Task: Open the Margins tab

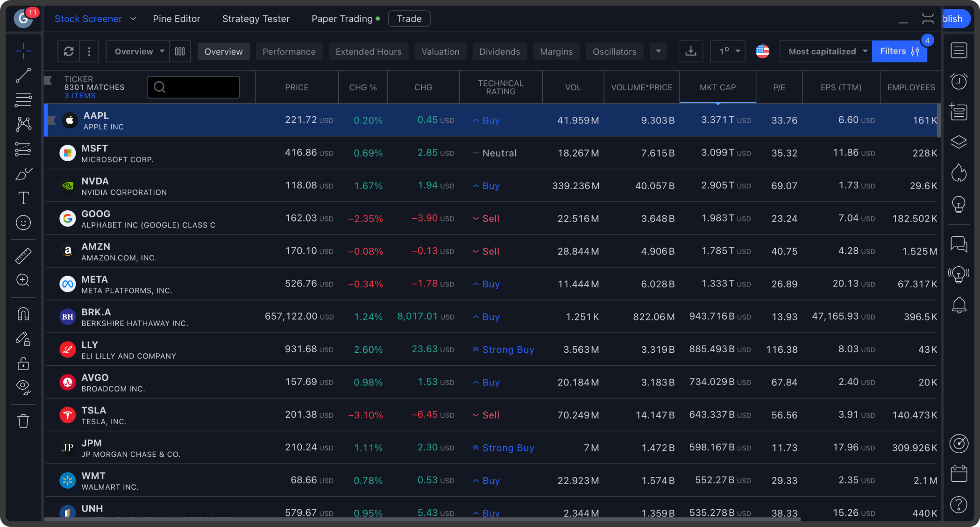Action: coord(556,50)
